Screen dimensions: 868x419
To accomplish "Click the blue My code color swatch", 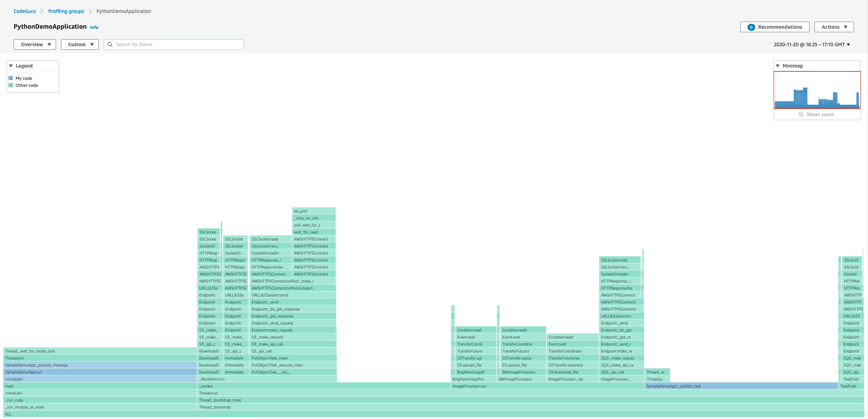I will [x=11, y=78].
